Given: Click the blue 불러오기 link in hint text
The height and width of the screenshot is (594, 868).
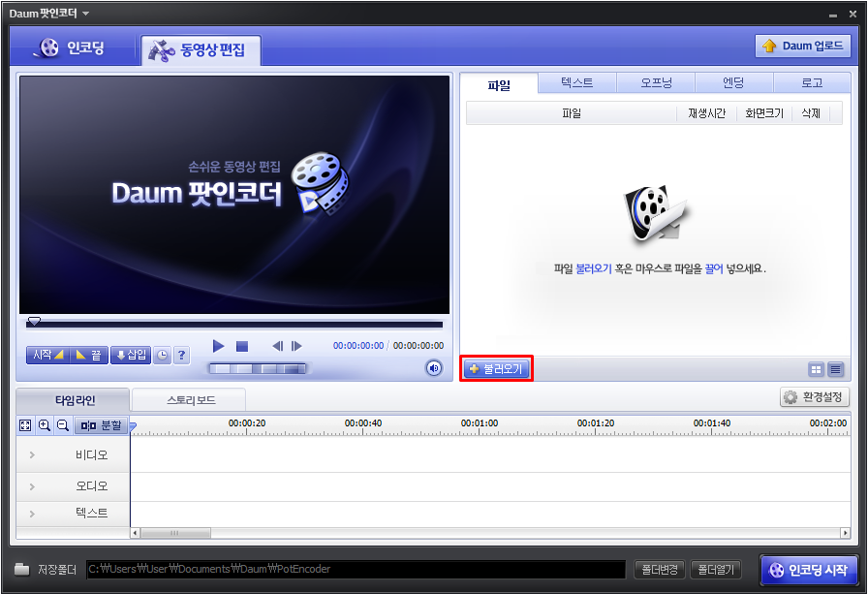Looking at the screenshot, I should pyautogui.click(x=594, y=268).
